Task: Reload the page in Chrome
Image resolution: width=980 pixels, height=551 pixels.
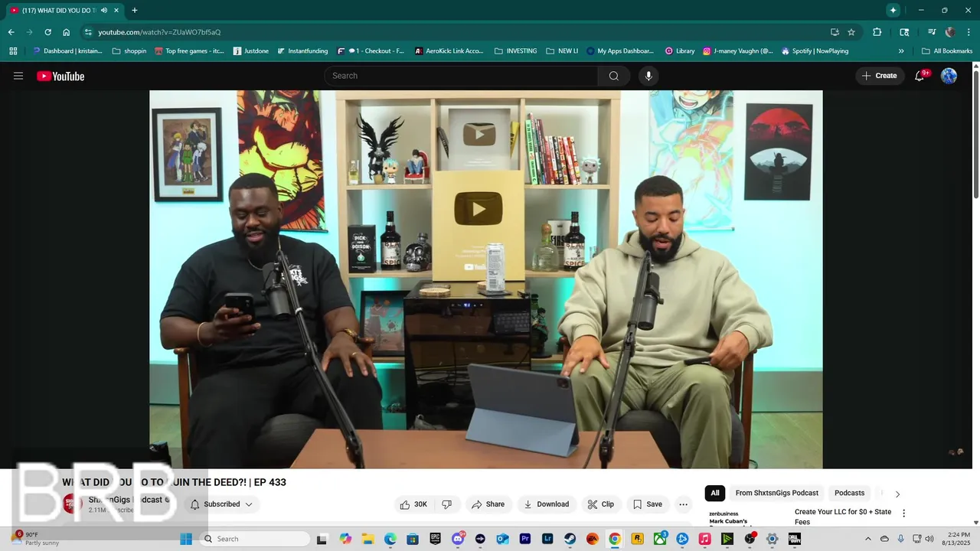Action: tap(47, 32)
